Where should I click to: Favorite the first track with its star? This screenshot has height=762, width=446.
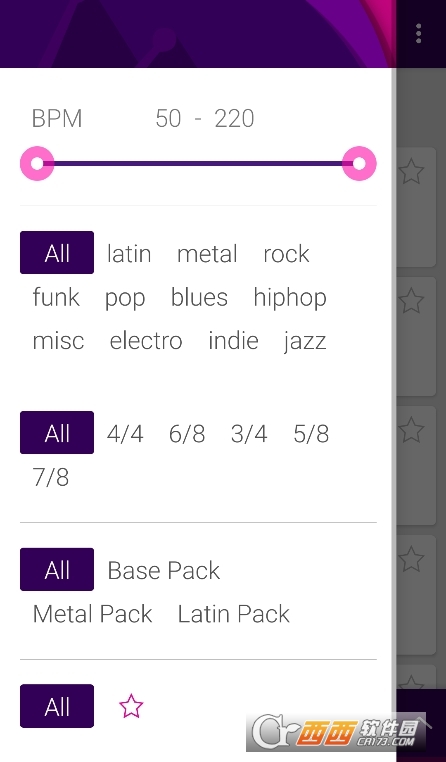[412, 172]
